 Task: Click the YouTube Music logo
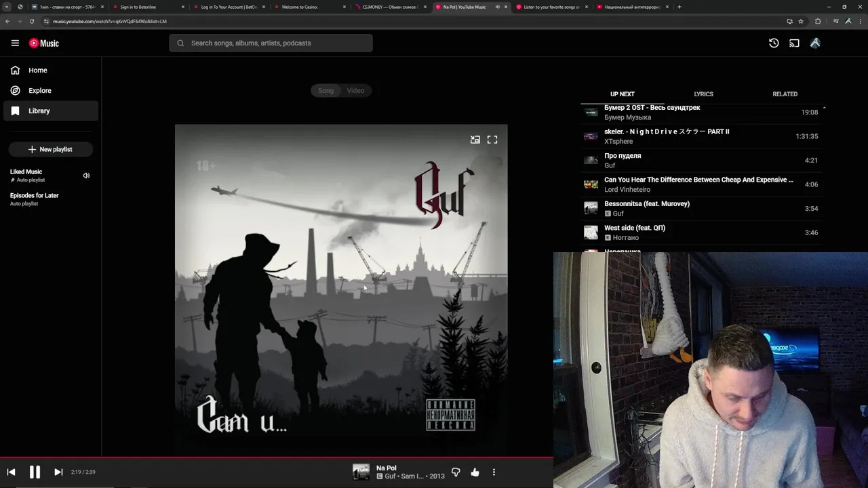click(x=44, y=43)
